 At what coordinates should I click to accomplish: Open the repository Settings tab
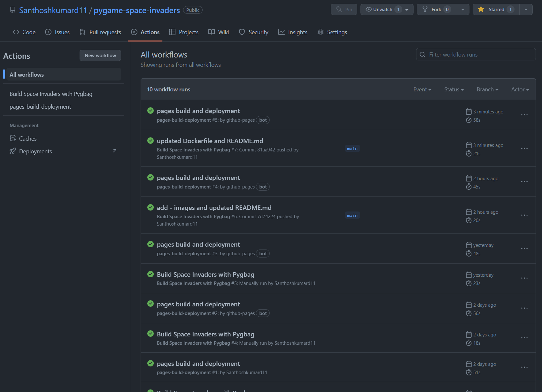(x=332, y=32)
